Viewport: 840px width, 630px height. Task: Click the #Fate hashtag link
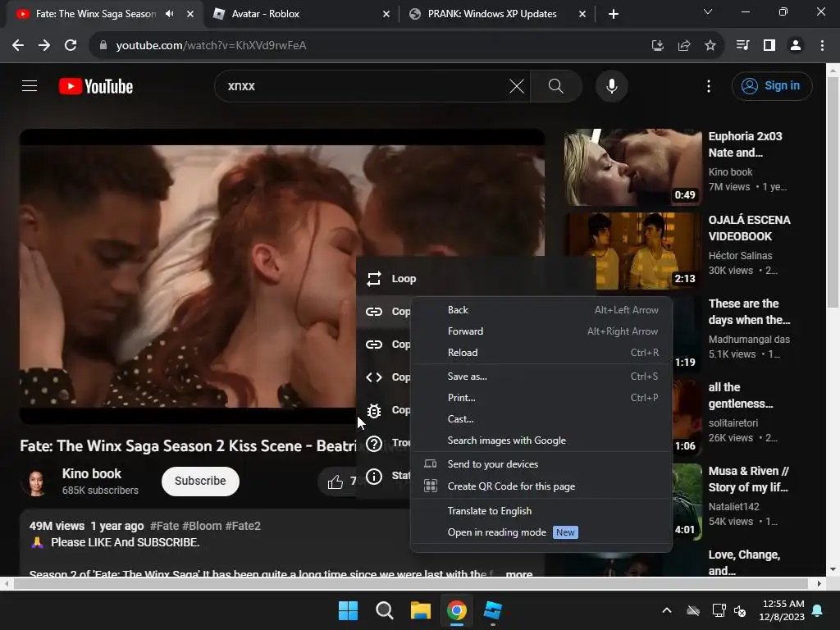pos(164,526)
